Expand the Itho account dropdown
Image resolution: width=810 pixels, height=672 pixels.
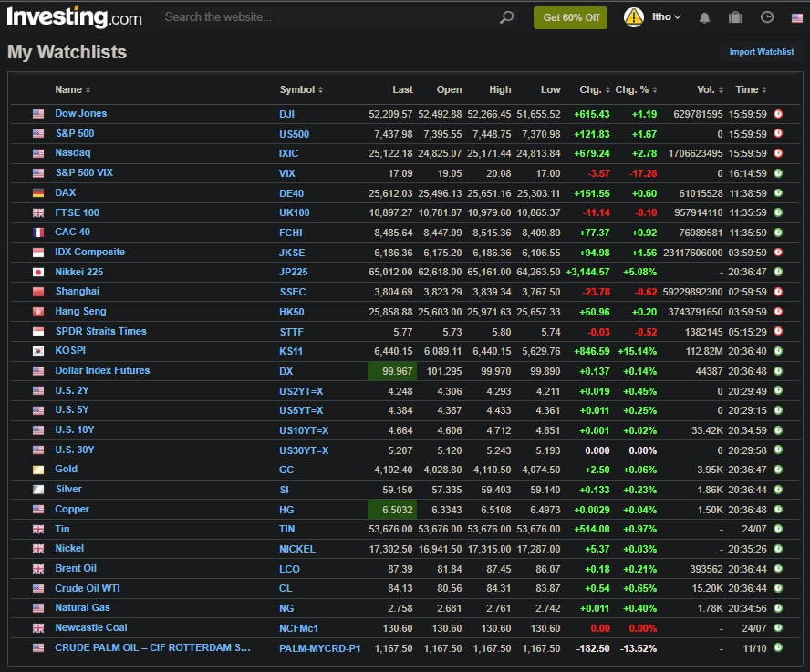coord(667,17)
